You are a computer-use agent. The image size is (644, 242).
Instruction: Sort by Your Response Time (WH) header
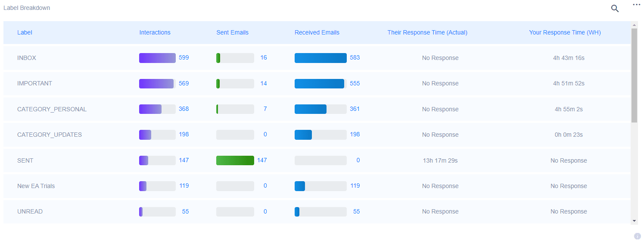click(565, 32)
